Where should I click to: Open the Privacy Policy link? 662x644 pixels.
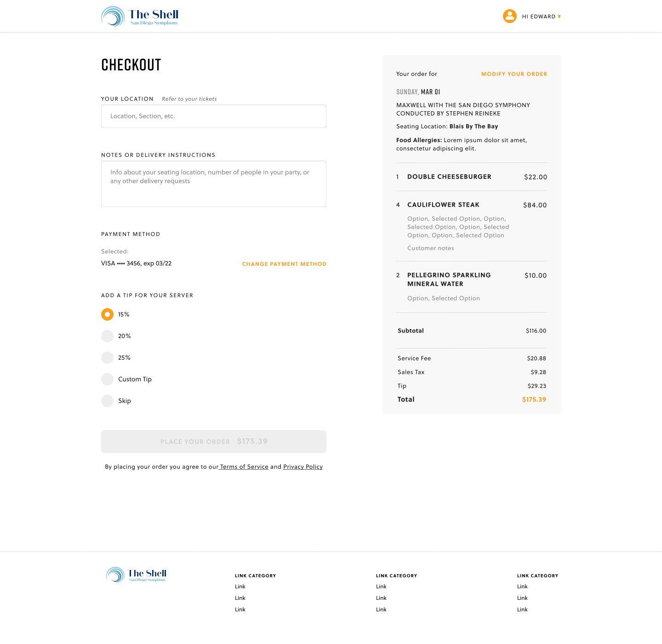[x=303, y=467]
